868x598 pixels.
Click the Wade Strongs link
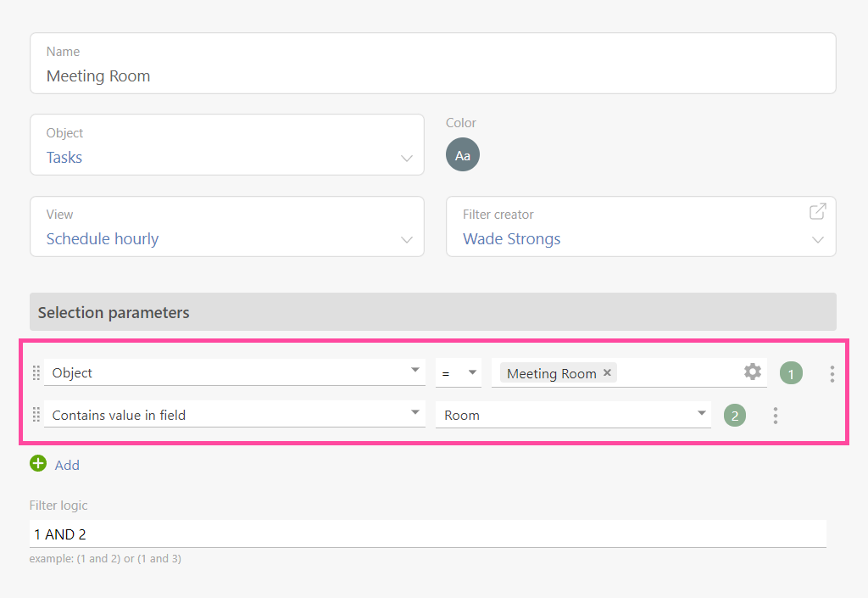(511, 239)
